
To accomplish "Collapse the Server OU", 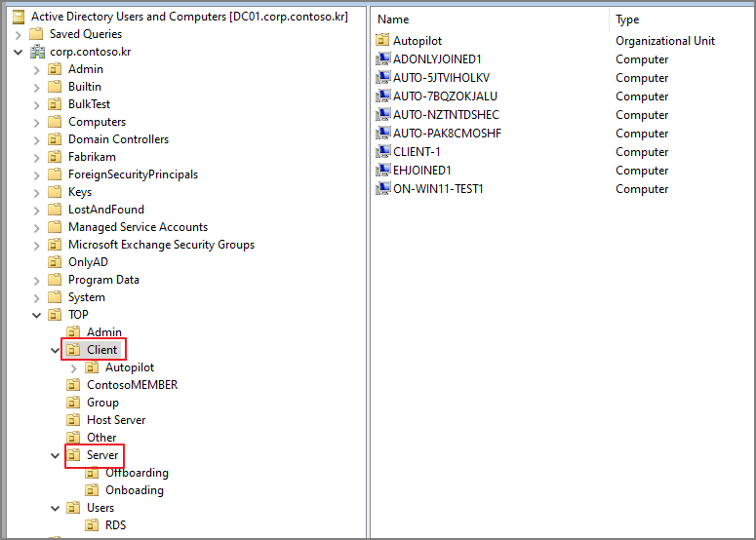I will pos(55,455).
